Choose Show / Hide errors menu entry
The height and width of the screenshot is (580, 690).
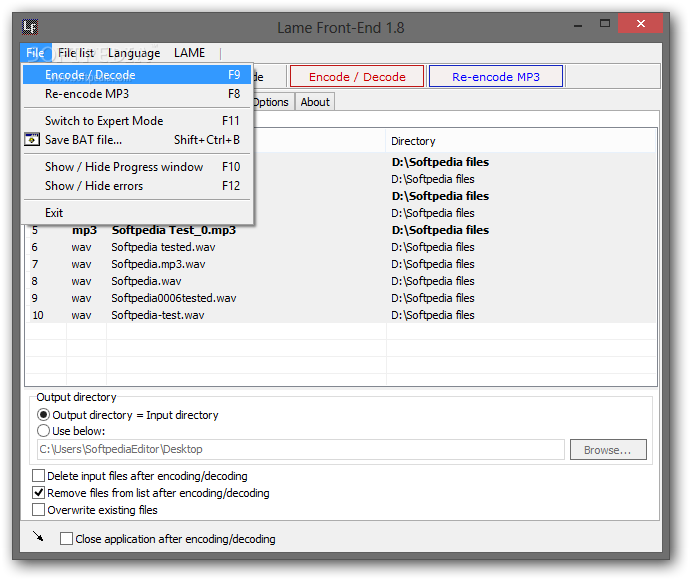tap(137, 186)
